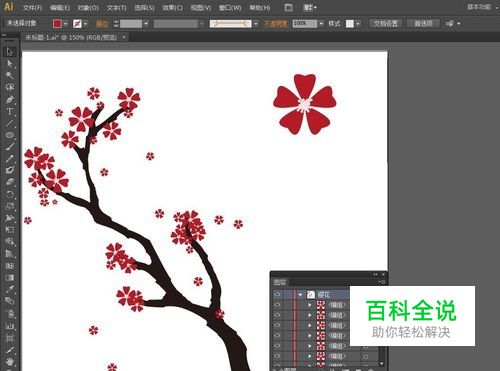The image size is (500, 371).
Task: Click the orange 不透明度 opacity link
Action: tap(275, 24)
